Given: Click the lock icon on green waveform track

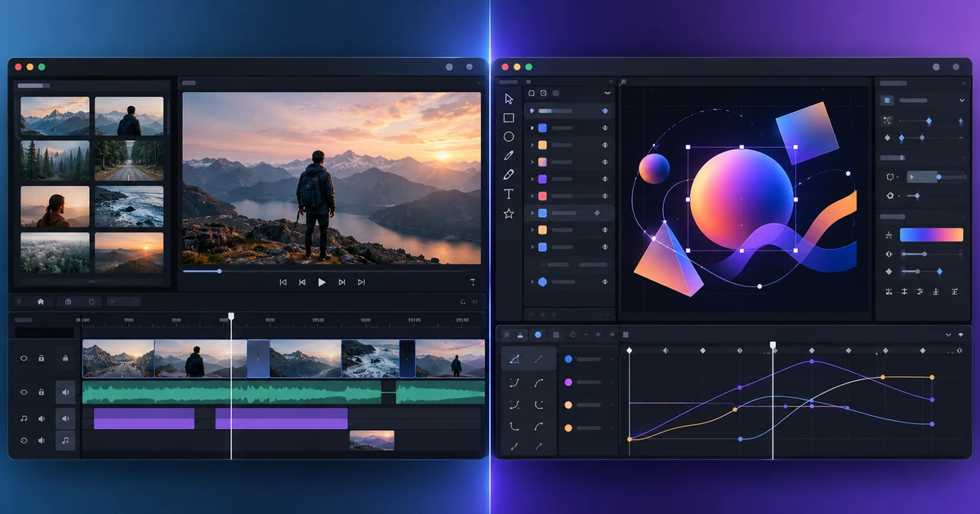Looking at the screenshot, I should pos(41,392).
